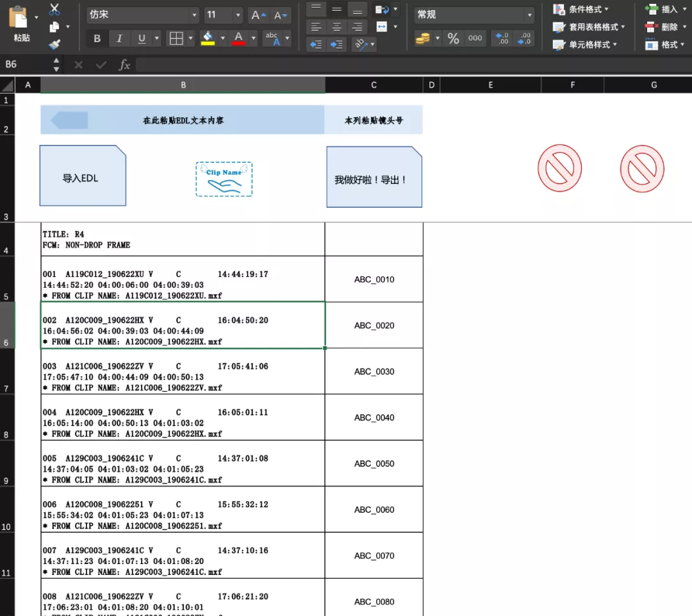
Task: Select cell containing ABC_0010
Action: tap(374, 279)
